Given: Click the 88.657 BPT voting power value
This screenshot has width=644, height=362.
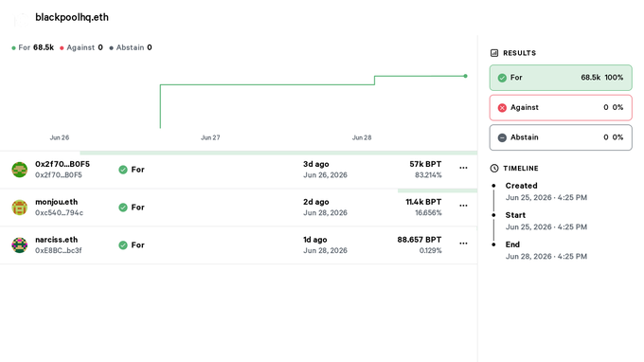Looking at the screenshot, I should coord(420,240).
